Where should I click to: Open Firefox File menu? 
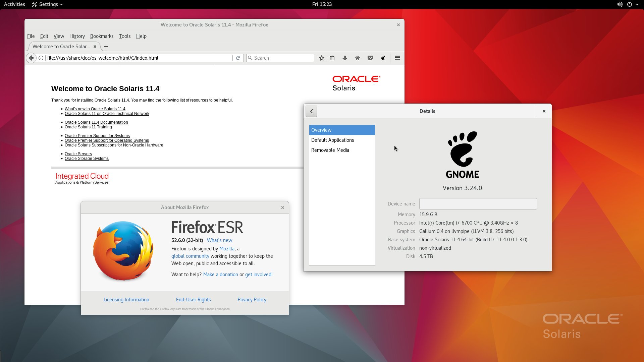pyautogui.click(x=31, y=36)
